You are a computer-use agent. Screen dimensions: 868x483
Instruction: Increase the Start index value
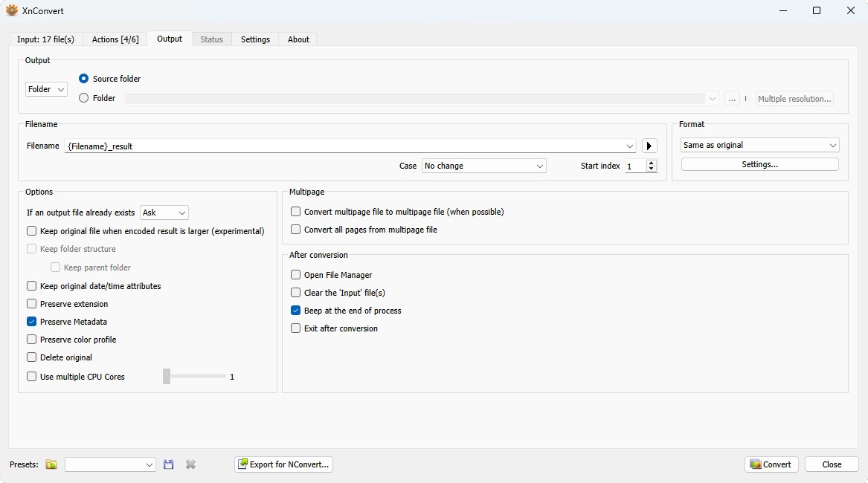coord(652,163)
